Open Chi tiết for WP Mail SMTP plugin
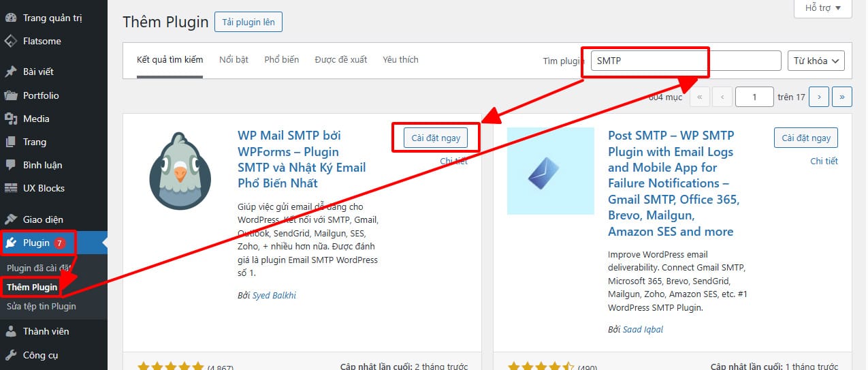The width and height of the screenshot is (868, 370). [453, 161]
